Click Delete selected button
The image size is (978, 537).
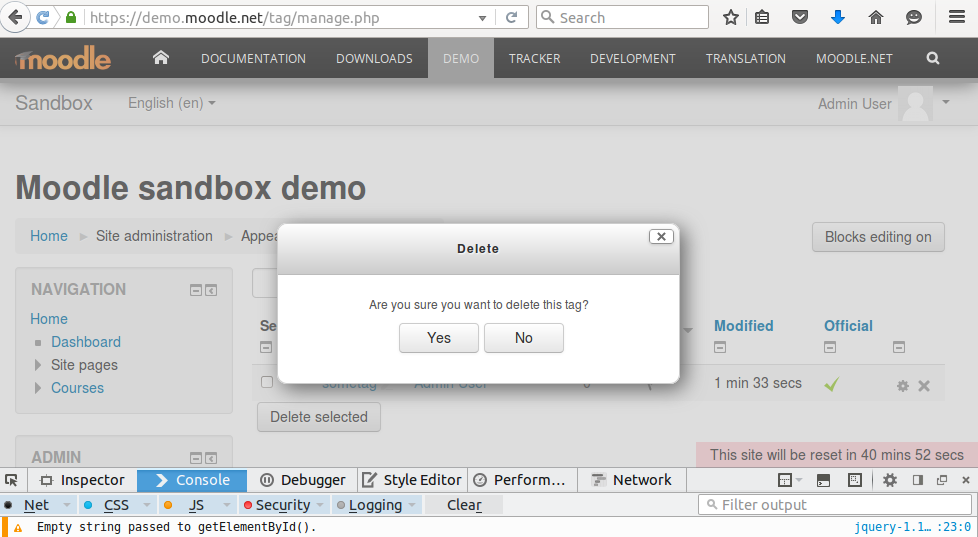pos(319,417)
